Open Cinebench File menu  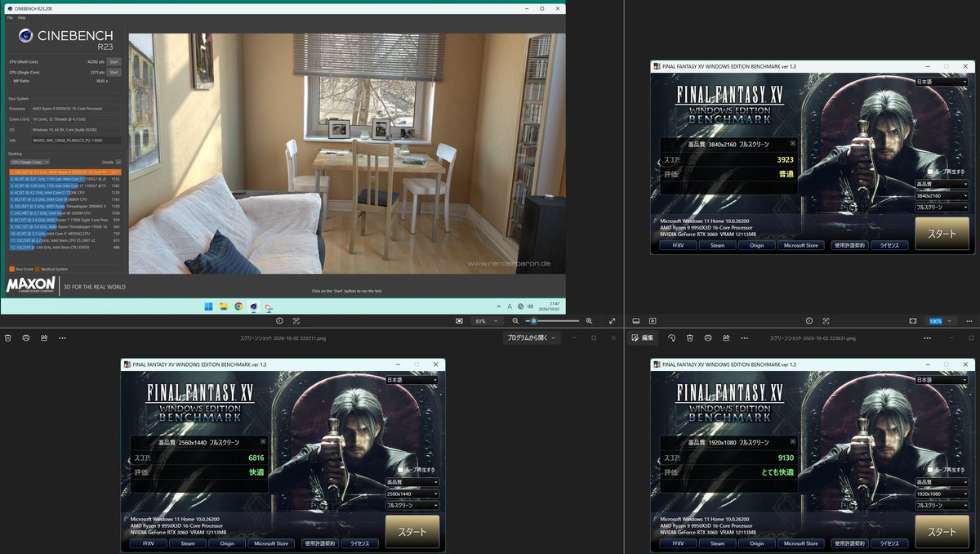coord(10,17)
